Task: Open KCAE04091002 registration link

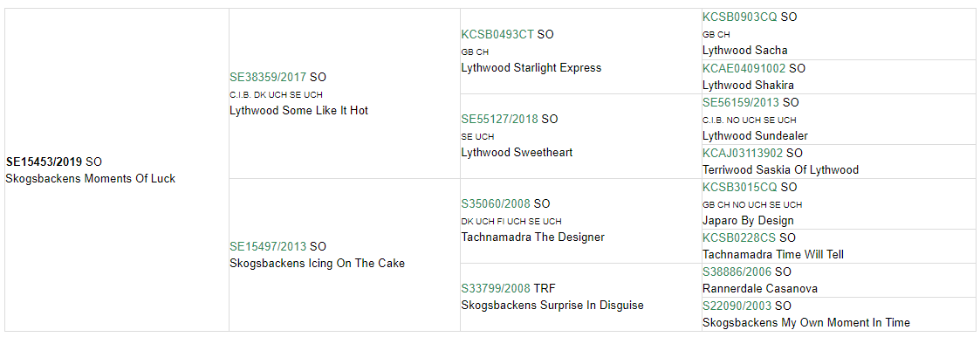Action: 745,68
